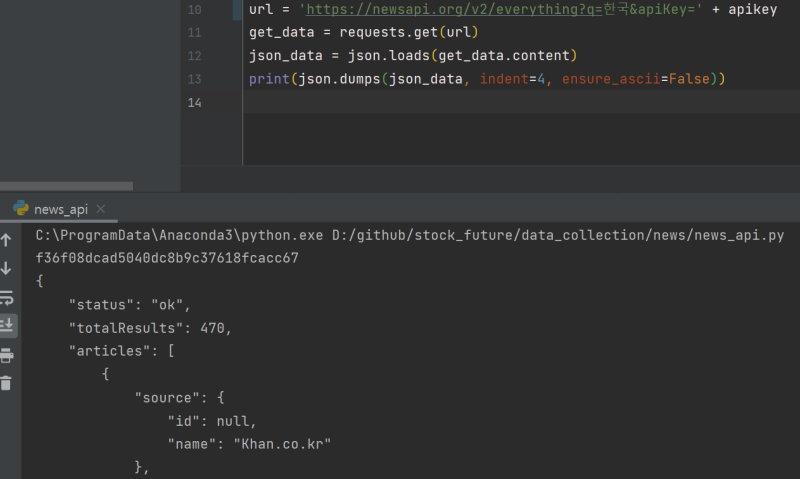Click the Python icon on news_api tab
This screenshot has width=800, height=479.
click(x=21, y=208)
